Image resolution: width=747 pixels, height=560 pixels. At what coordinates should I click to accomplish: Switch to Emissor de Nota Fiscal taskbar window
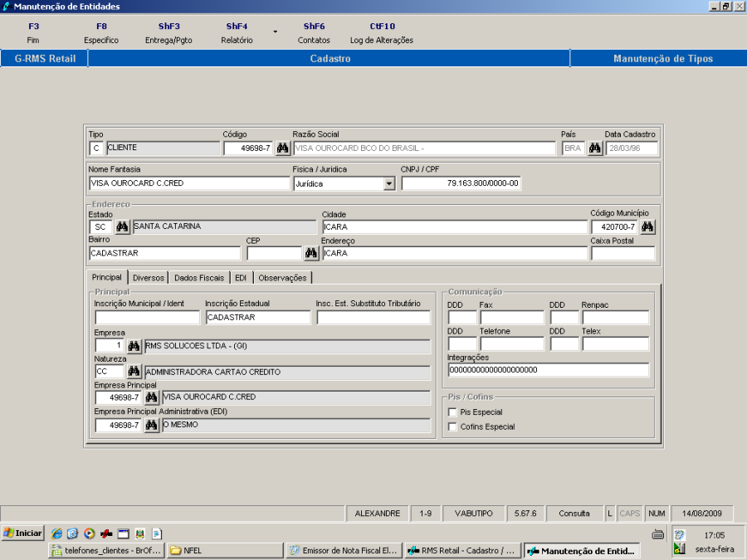point(344,551)
